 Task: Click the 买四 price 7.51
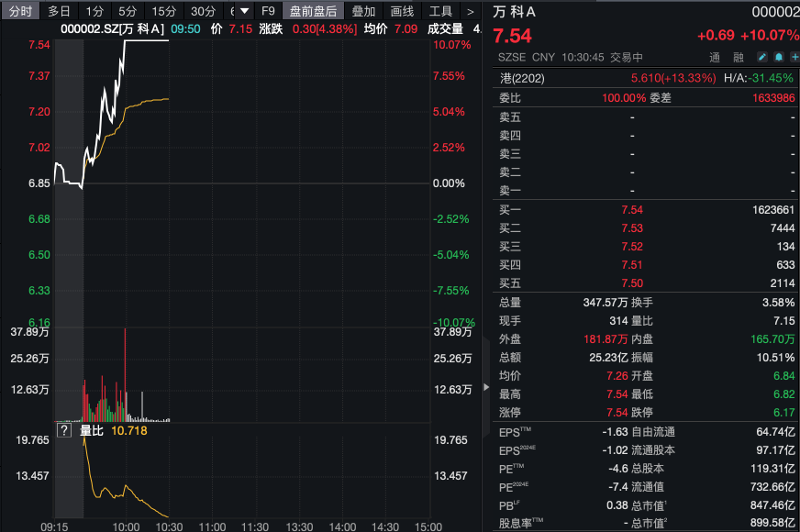[632, 265]
